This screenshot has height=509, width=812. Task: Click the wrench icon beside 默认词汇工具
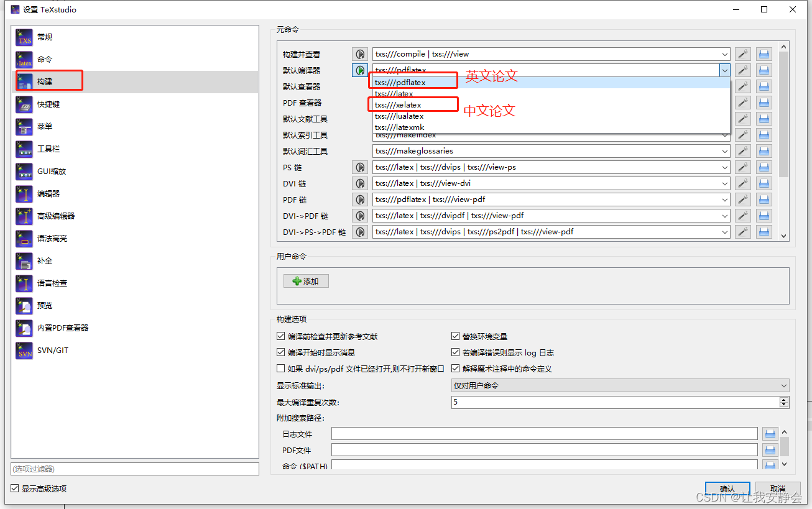tap(742, 150)
